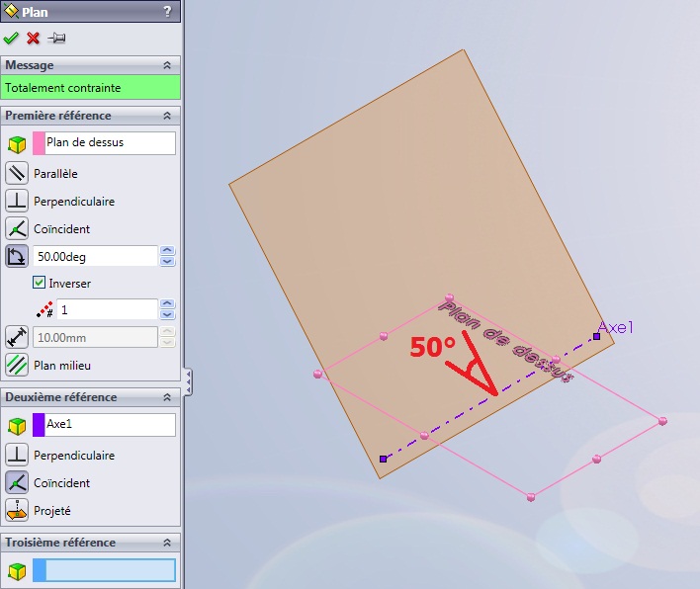The image size is (700, 589).
Task: Click the 50.00deg angle input field
Action: 95,256
